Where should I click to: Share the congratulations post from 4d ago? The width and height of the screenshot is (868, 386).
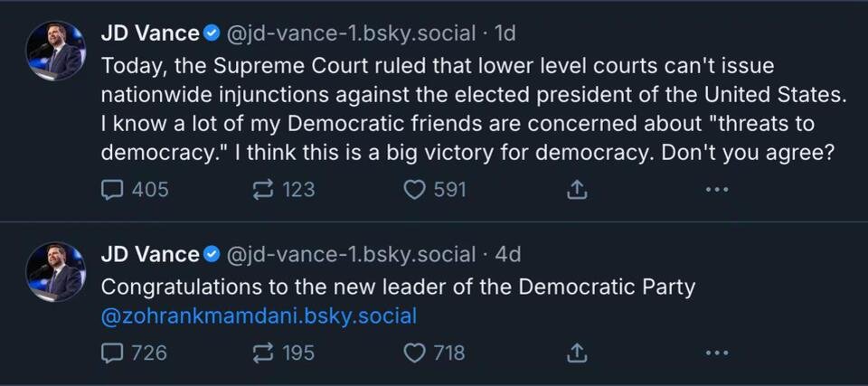576,353
